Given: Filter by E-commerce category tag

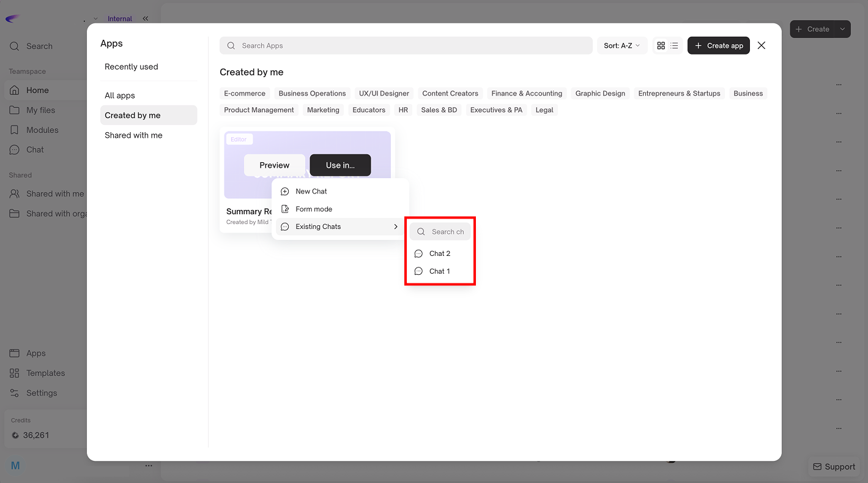Looking at the screenshot, I should click(x=245, y=94).
